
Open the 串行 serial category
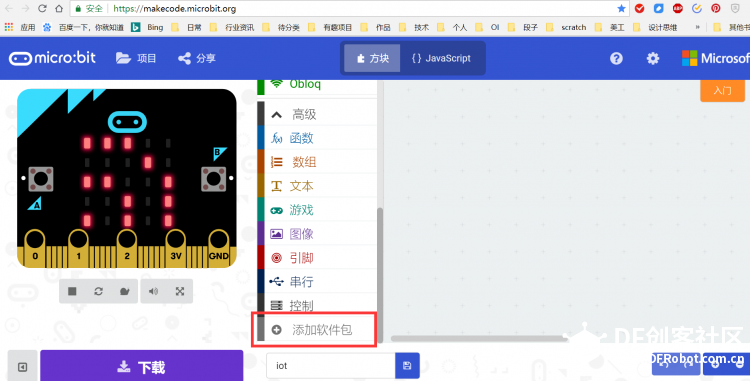pos(317,282)
